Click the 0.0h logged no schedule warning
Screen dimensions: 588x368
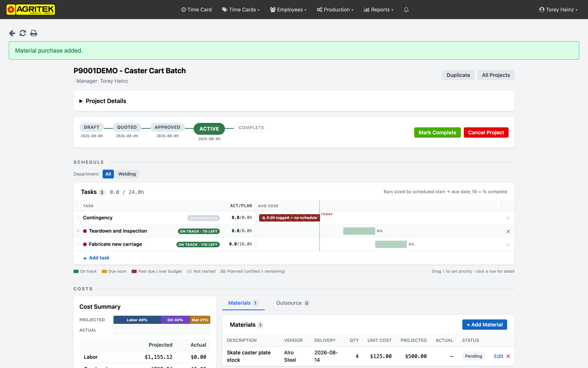(289, 218)
